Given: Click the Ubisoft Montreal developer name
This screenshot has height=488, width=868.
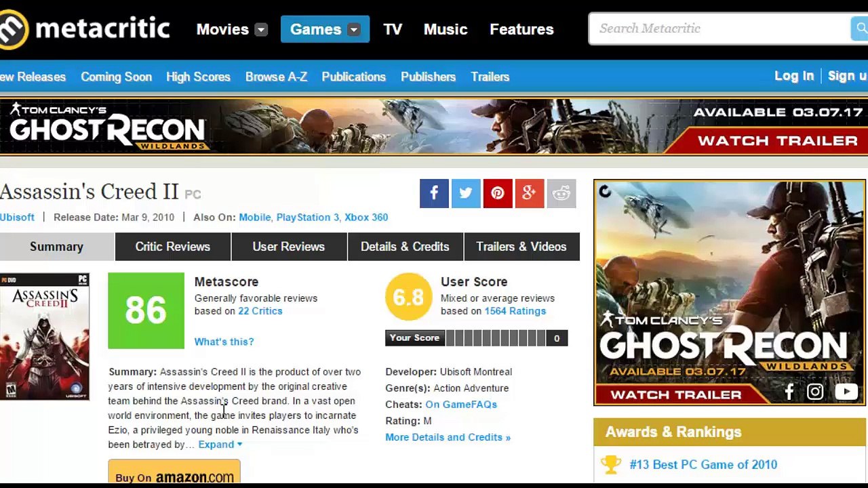Looking at the screenshot, I should click(x=476, y=372).
